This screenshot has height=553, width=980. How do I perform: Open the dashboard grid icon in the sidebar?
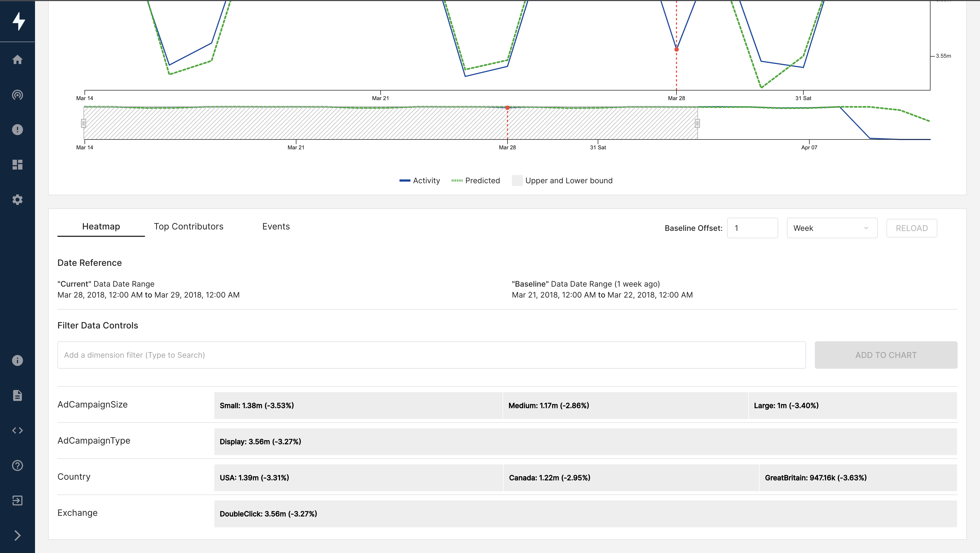[17, 165]
